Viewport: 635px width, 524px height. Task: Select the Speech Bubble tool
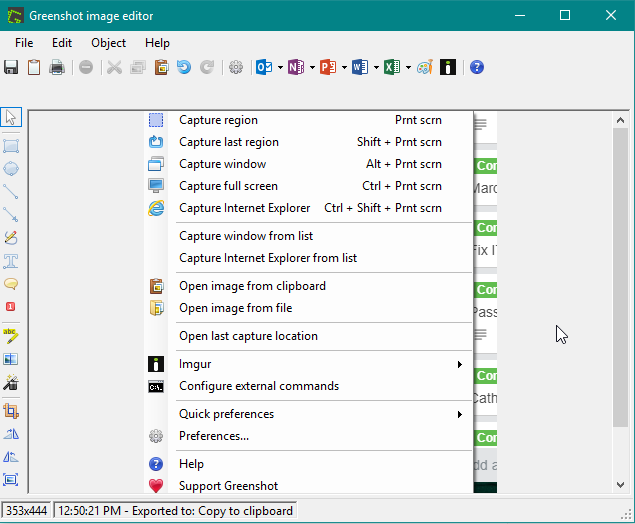[x=11, y=284]
